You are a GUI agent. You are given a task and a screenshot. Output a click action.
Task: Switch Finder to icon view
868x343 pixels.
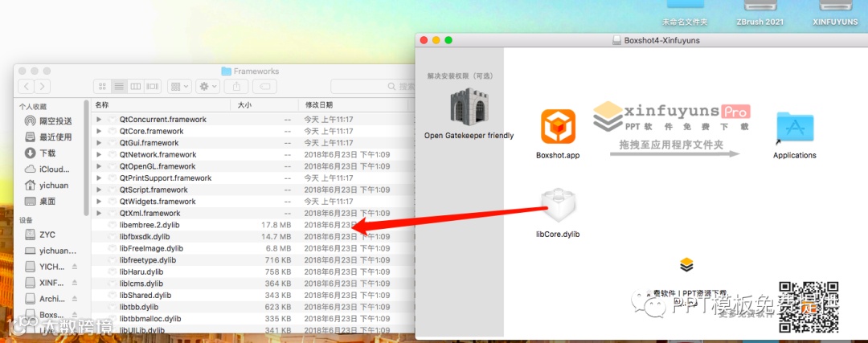click(102, 86)
